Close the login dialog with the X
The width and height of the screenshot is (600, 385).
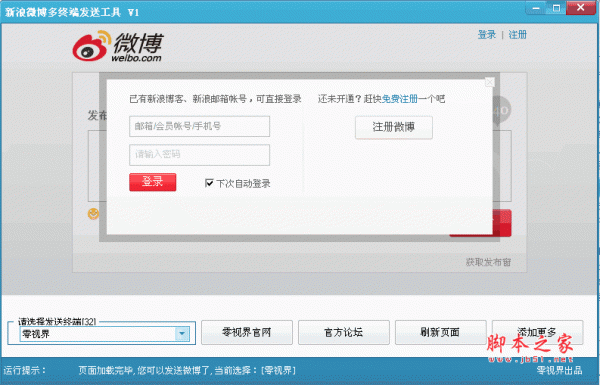(489, 82)
